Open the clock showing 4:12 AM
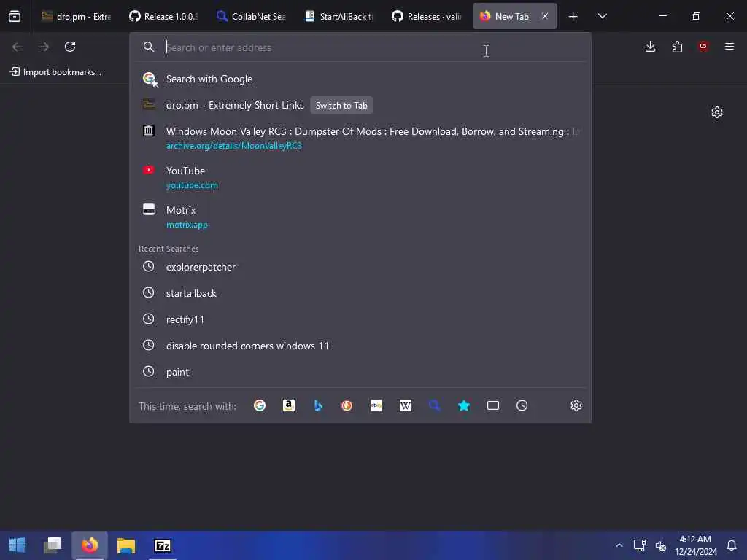Image resolution: width=747 pixels, height=560 pixels. click(x=695, y=545)
